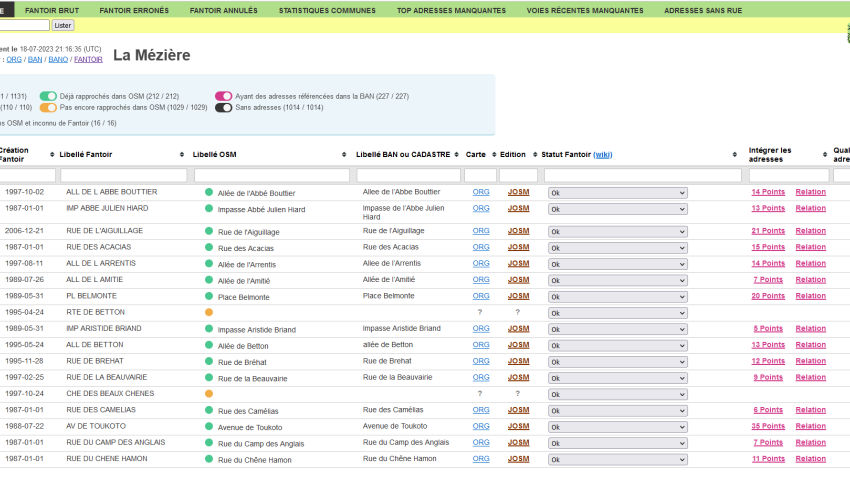This screenshot has height=480, width=850.
Task: Toggle green 'Déjà rapprochés dans OSM' switch
Action: [48, 96]
